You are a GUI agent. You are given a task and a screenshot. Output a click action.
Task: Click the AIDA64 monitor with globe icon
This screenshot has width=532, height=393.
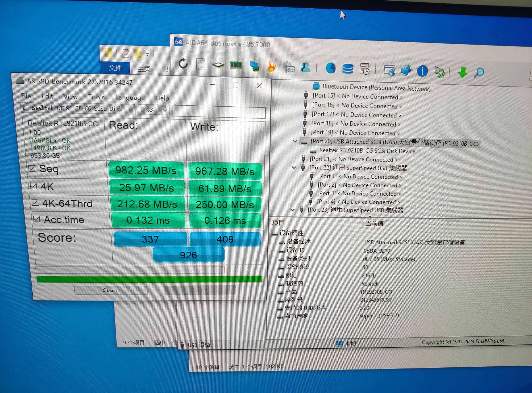click(x=389, y=70)
